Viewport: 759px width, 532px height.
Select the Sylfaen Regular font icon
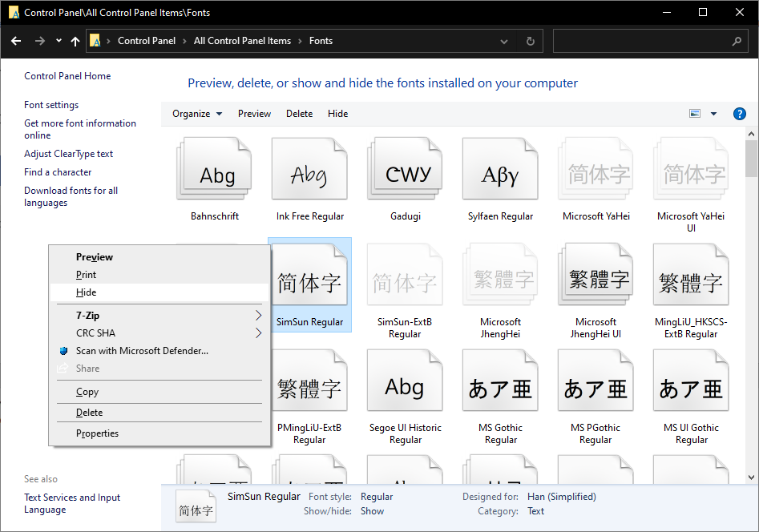[x=500, y=168]
